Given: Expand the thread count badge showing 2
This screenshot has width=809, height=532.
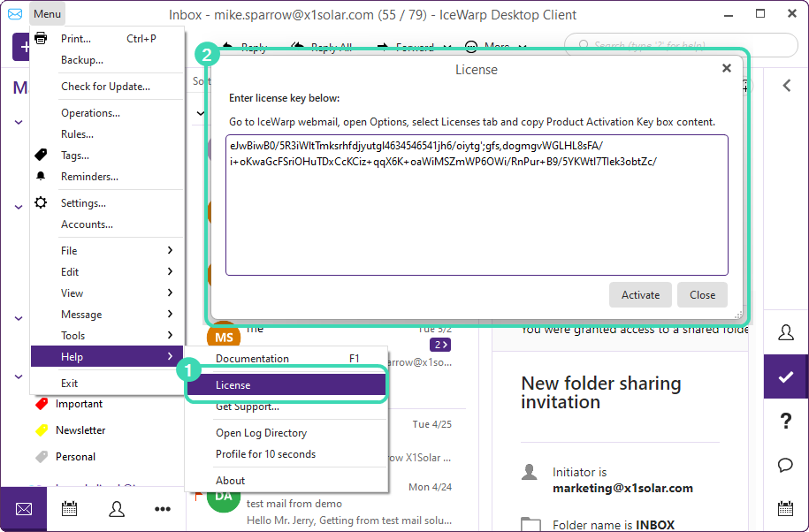Looking at the screenshot, I should pos(440,345).
